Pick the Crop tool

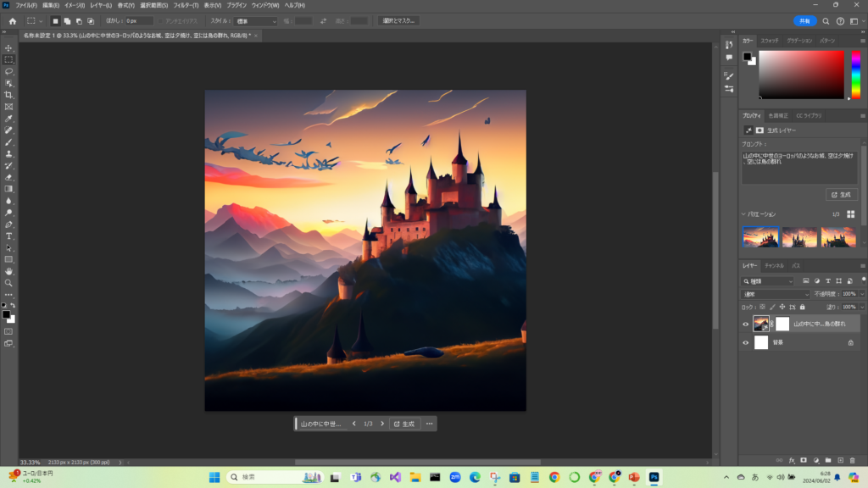[8, 95]
